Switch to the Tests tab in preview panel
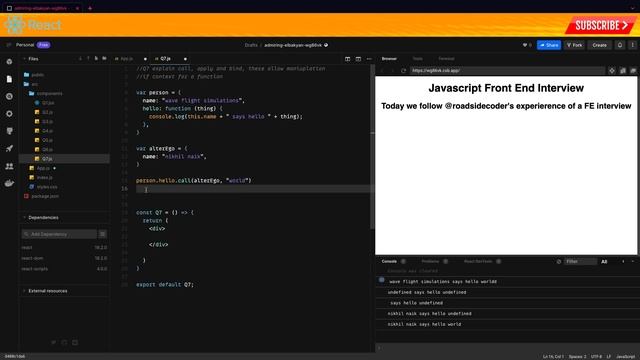The width and height of the screenshot is (640, 360). tap(417, 59)
